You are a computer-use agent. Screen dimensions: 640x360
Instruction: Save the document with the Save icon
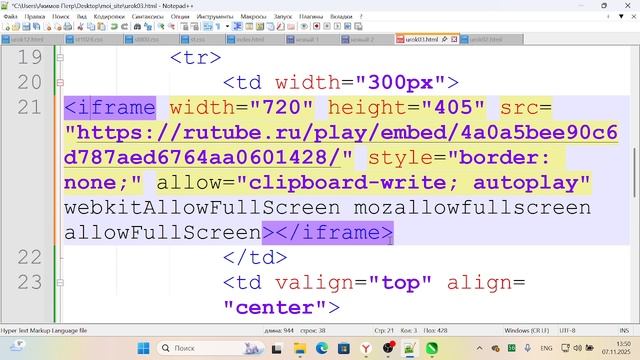point(26,27)
